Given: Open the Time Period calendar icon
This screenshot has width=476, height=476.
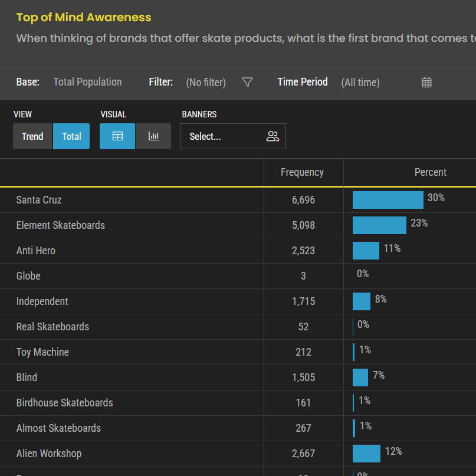Looking at the screenshot, I should [x=426, y=82].
